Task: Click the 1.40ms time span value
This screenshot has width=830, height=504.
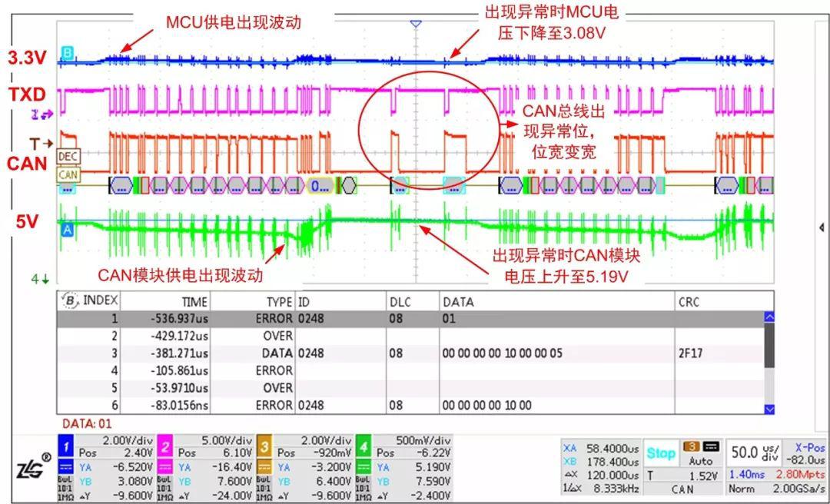Action: point(747,475)
